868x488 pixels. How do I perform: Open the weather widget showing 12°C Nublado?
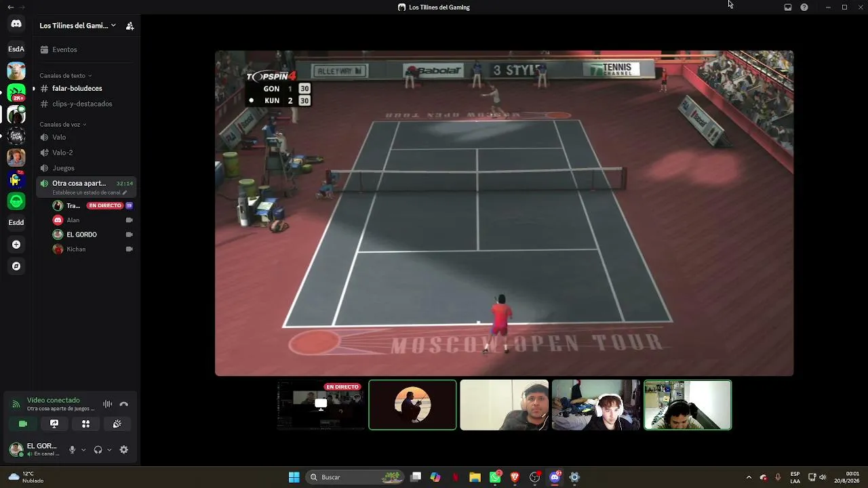[x=26, y=477]
